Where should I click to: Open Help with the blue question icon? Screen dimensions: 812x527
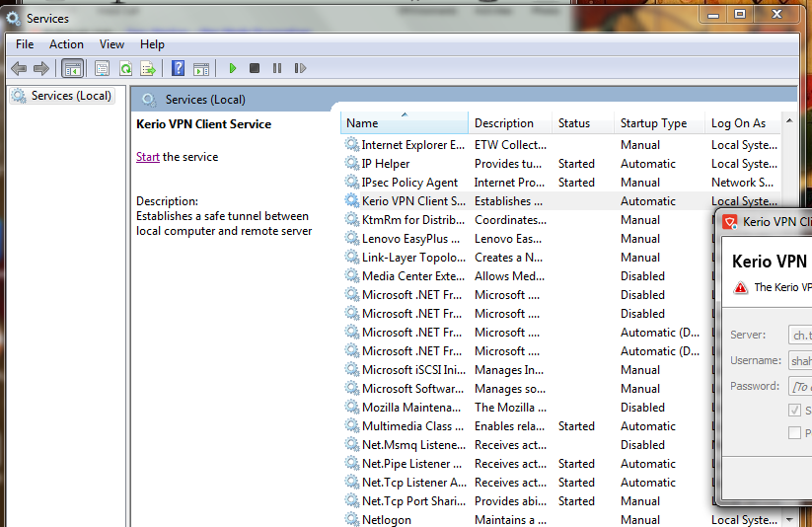178,68
